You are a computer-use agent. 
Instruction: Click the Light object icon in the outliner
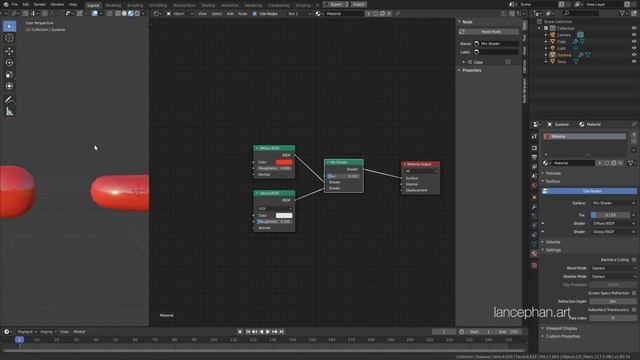coord(553,48)
